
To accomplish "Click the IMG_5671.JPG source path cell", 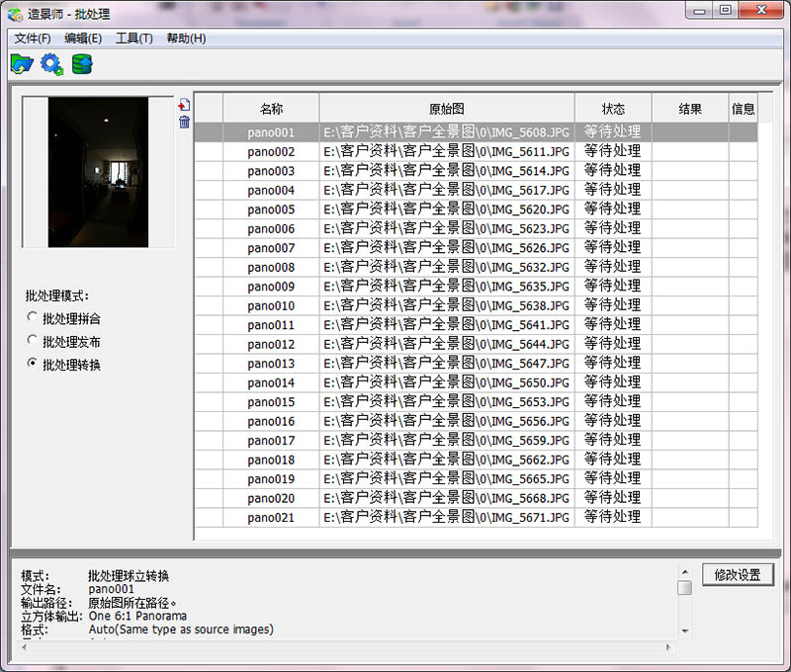I will tap(447, 517).
